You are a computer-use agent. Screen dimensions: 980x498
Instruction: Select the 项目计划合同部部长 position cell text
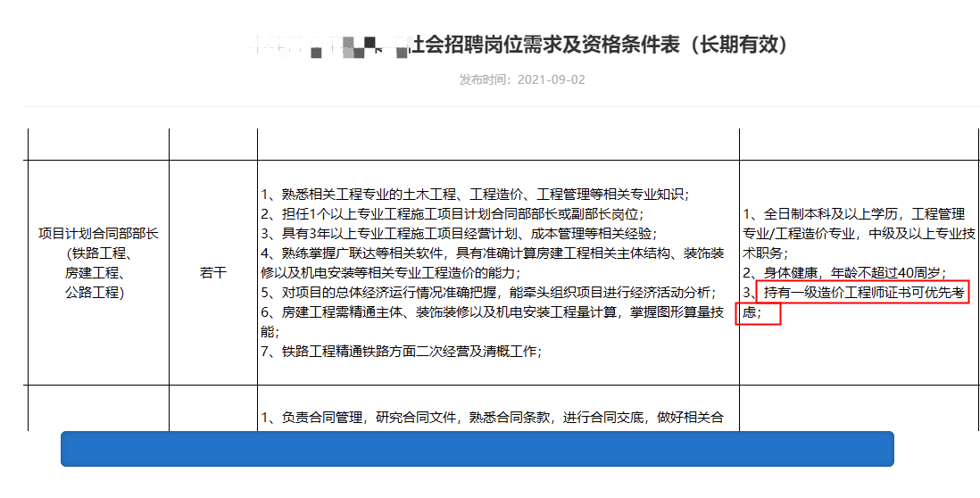click(98, 234)
